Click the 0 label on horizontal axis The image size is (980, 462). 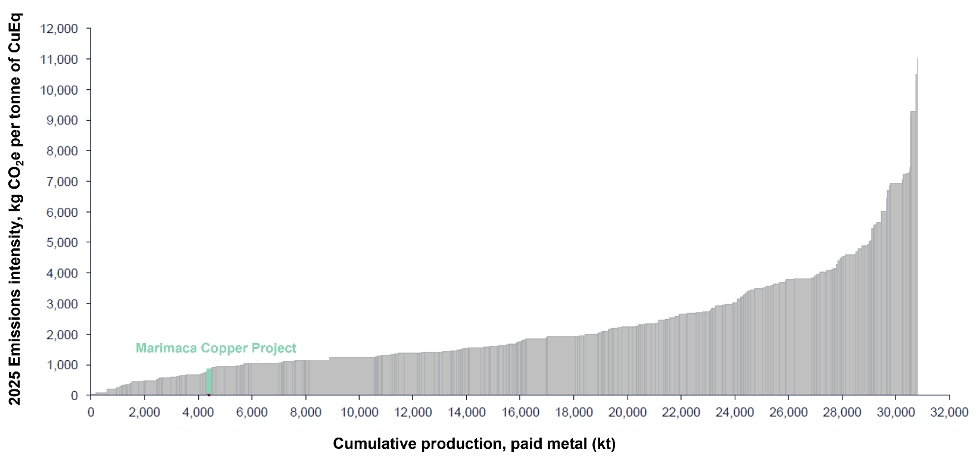click(90, 413)
